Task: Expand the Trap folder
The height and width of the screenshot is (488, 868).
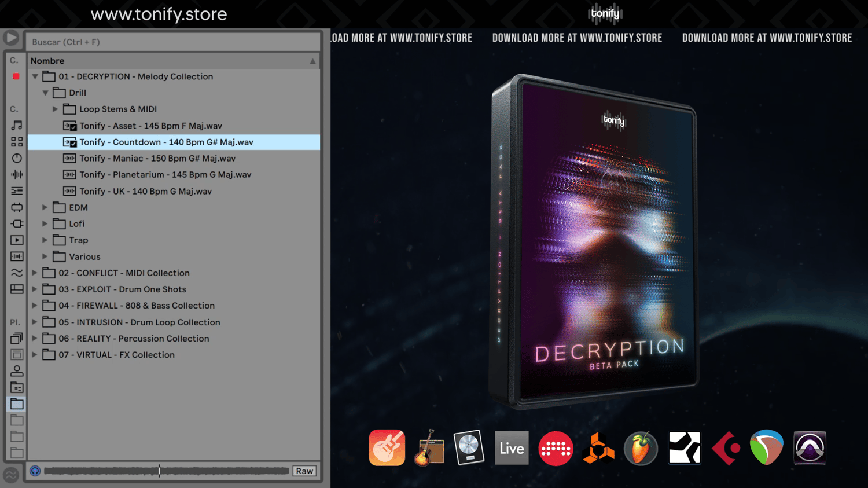Action: 45,240
